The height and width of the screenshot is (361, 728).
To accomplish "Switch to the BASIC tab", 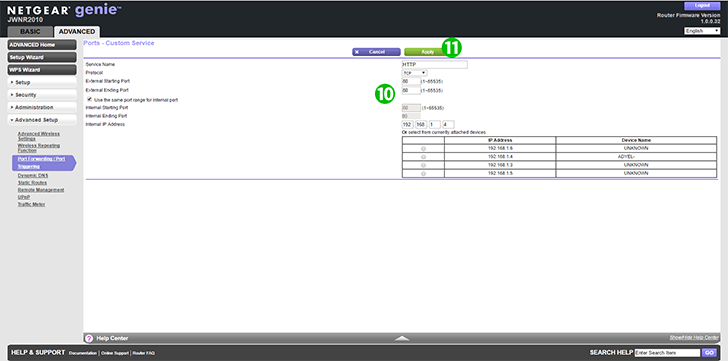I will pyautogui.click(x=30, y=32).
